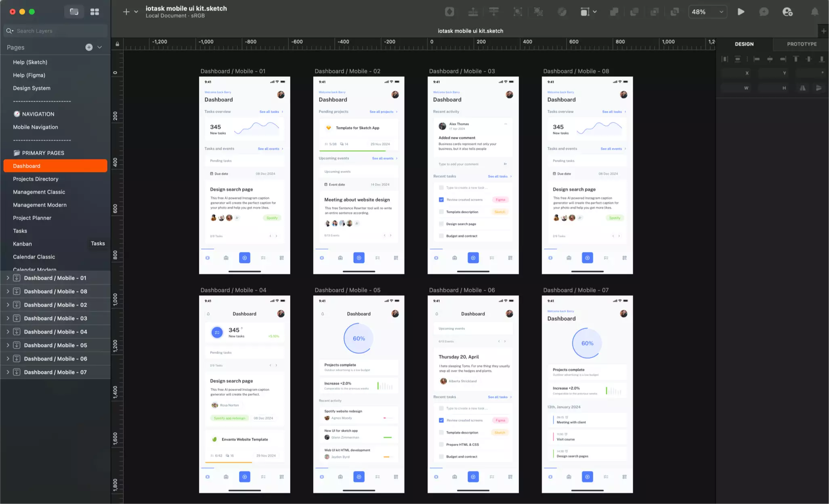This screenshot has width=829, height=504.
Task: Open the 48% zoom level dropdown
Action: coord(707,12)
